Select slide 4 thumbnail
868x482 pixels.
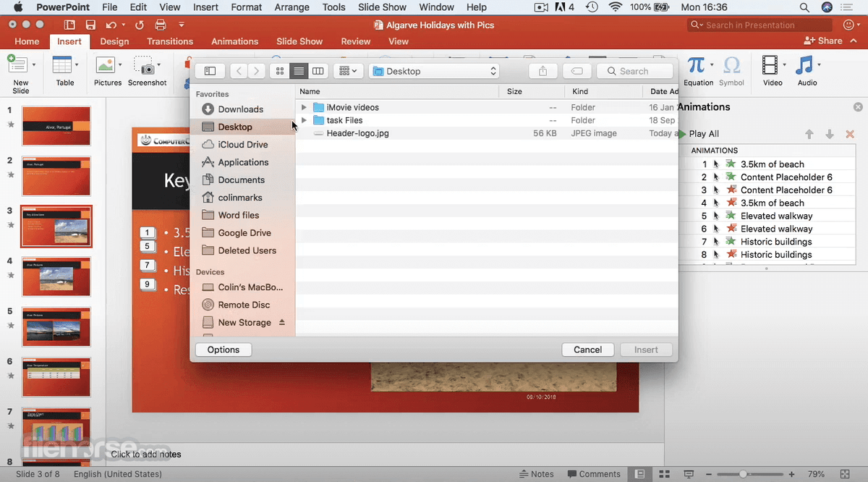pyautogui.click(x=56, y=276)
